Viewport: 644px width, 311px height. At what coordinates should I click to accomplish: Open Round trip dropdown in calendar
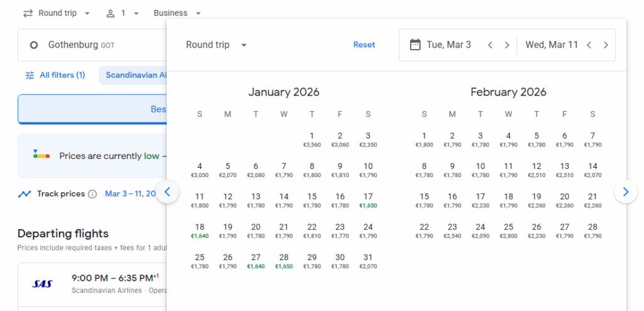tap(216, 45)
